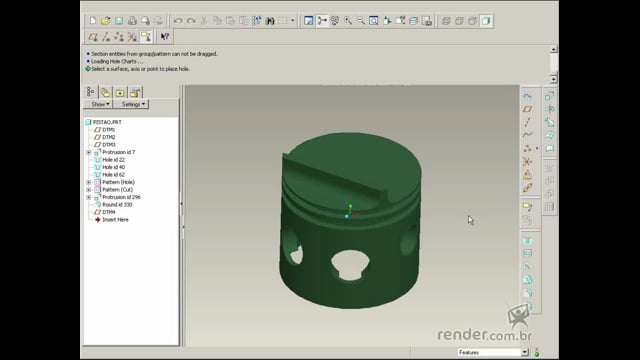Screen dimensions: 640x360
Task: Switch display to Shading mode
Action: 485,20
